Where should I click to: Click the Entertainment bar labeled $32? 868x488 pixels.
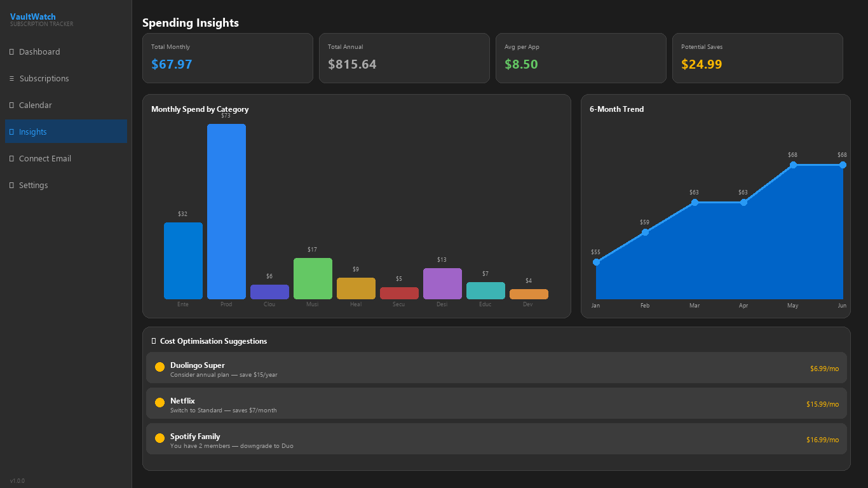coord(183,261)
